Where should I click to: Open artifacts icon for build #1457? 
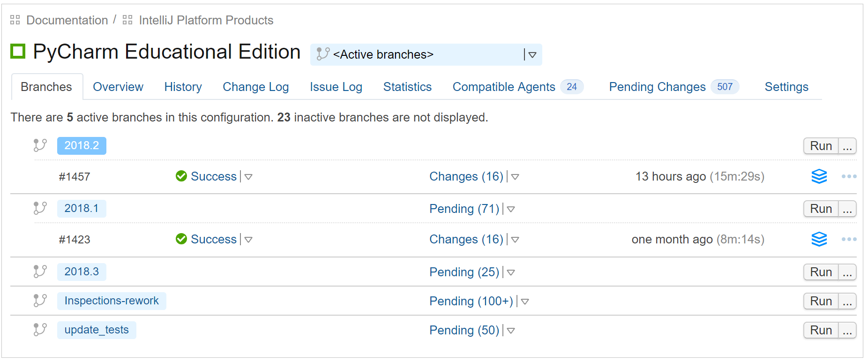point(819,176)
